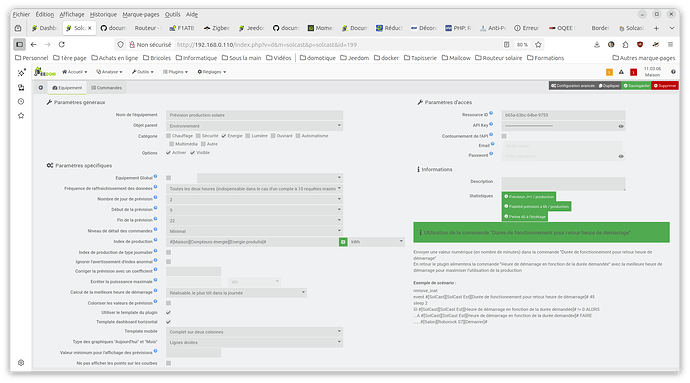
Task: Open the Objet parent dropdown
Action: 254,126
